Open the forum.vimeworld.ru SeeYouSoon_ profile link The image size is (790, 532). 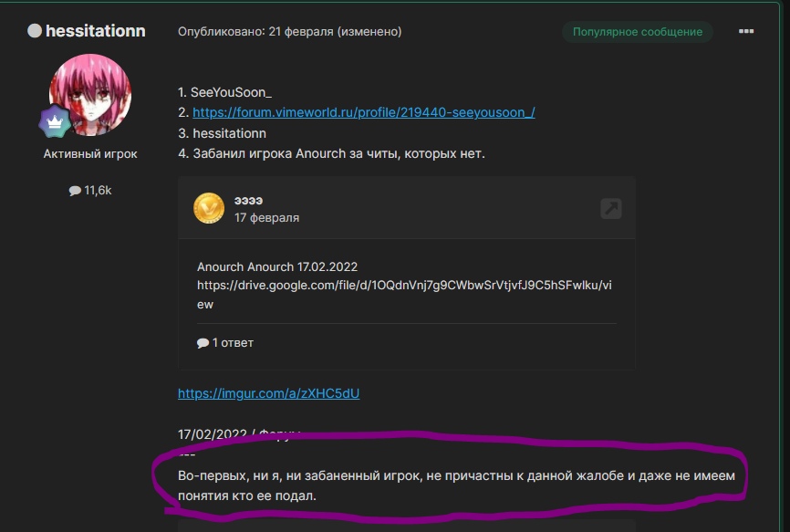[363, 112]
